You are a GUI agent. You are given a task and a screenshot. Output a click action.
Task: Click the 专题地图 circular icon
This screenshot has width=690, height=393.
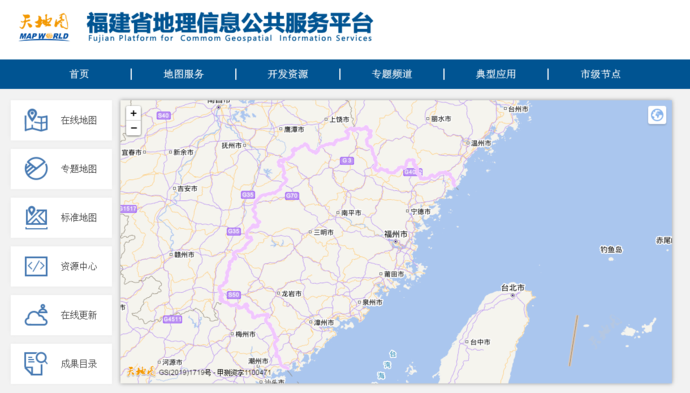click(x=36, y=169)
